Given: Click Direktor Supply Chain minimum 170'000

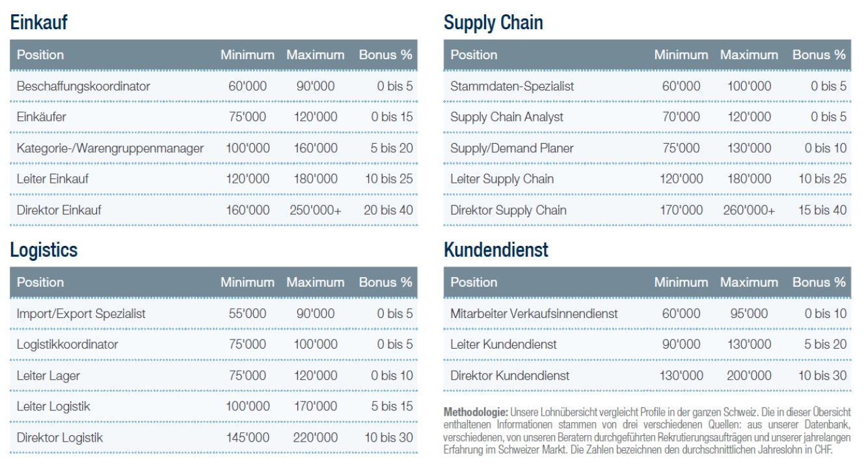Looking at the screenshot, I should pyautogui.click(x=681, y=210).
